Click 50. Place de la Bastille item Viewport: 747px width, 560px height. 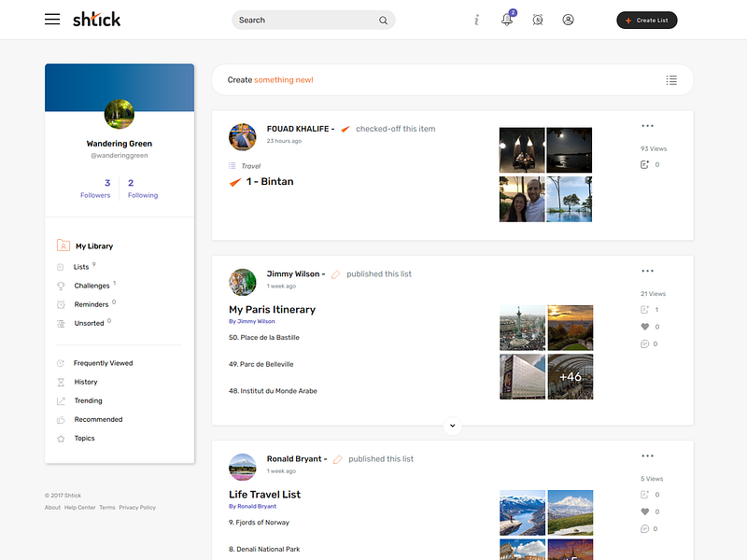[x=264, y=338]
